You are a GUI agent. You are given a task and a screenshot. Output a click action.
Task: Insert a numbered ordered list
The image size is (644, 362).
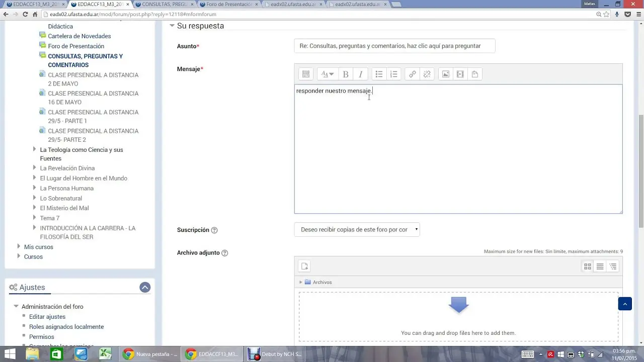click(x=394, y=74)
